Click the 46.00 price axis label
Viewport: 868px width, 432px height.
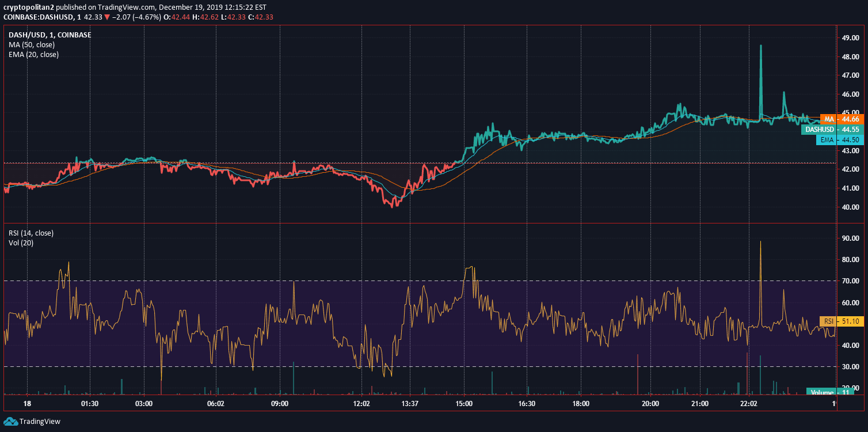click(851, 94)
